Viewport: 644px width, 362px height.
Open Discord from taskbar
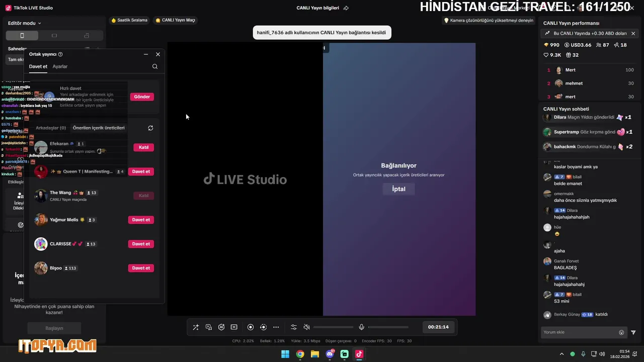click(x=330, y=354)
